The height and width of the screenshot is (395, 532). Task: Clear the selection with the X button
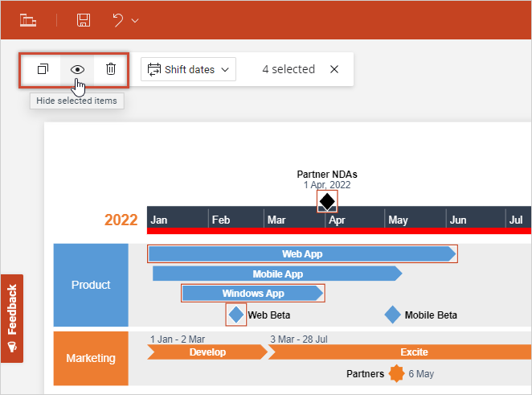[x=334, y=69]
